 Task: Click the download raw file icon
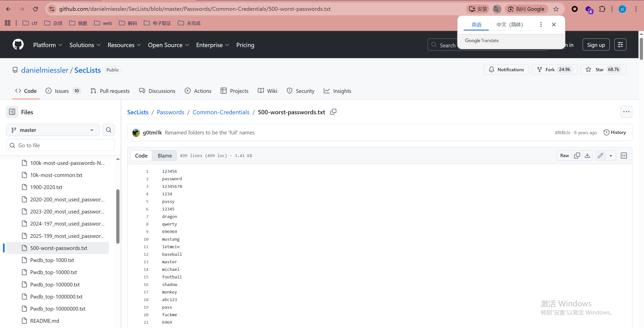pyautogui.click(x=587, y=156)
